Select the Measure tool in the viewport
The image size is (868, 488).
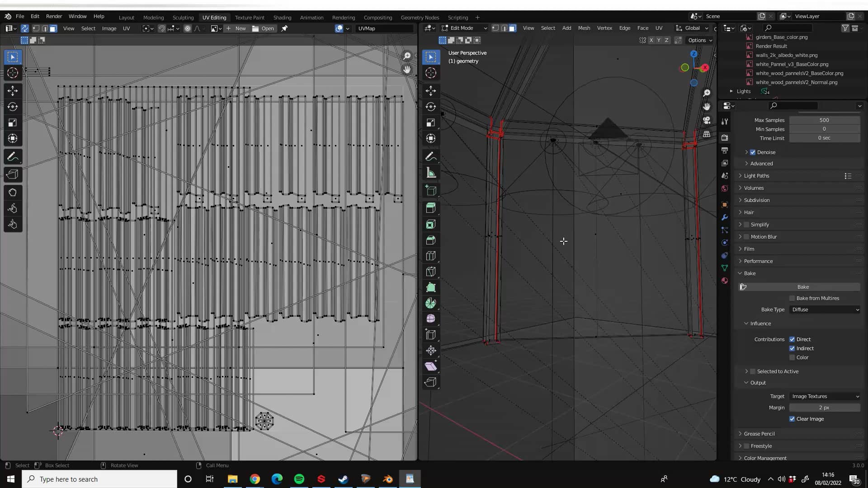(x=431, y=172)
